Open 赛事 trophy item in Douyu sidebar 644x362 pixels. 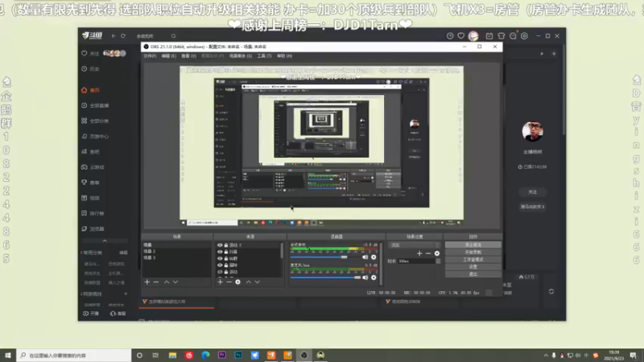90,183
